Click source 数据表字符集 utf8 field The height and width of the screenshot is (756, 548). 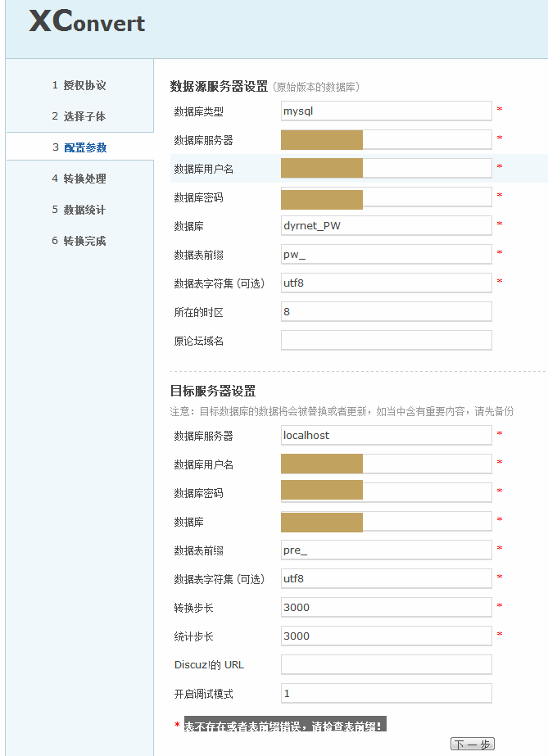pyautogui.click(x=386, y=283)
